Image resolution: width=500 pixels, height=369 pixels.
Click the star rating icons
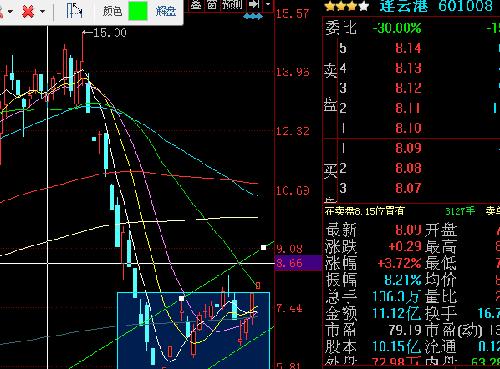click(347, 6)
